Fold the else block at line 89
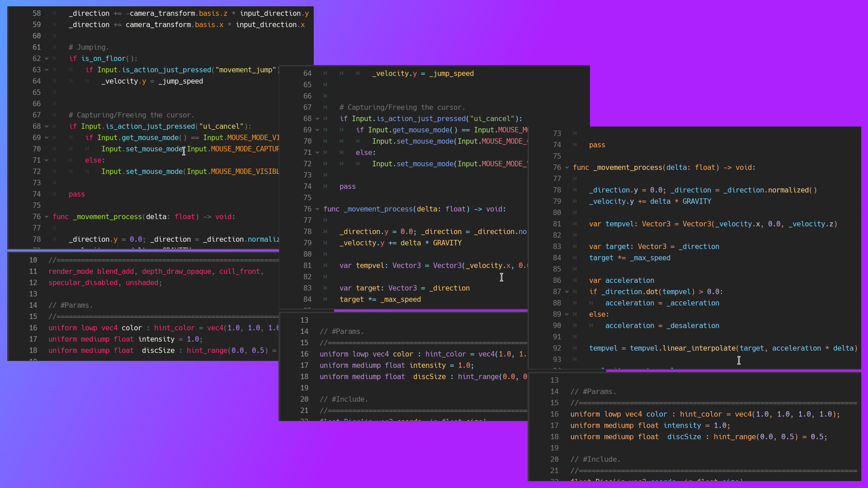 coord(567,314)
